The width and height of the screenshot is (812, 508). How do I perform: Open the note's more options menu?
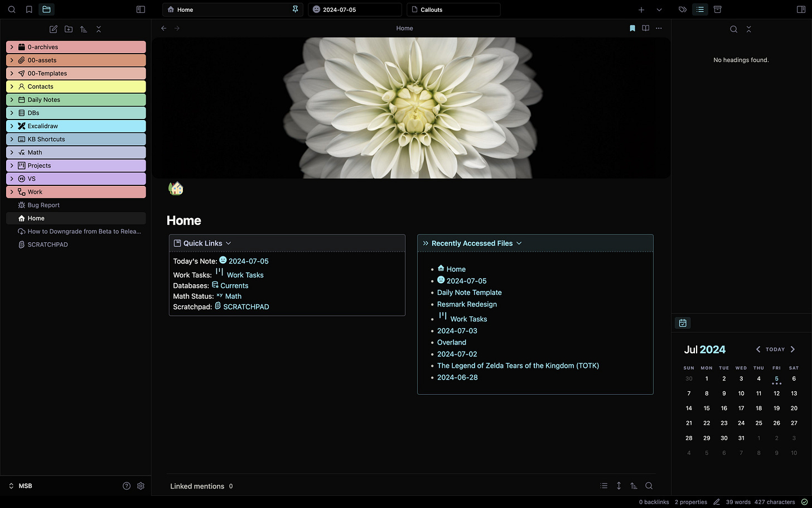coord(659,28)
